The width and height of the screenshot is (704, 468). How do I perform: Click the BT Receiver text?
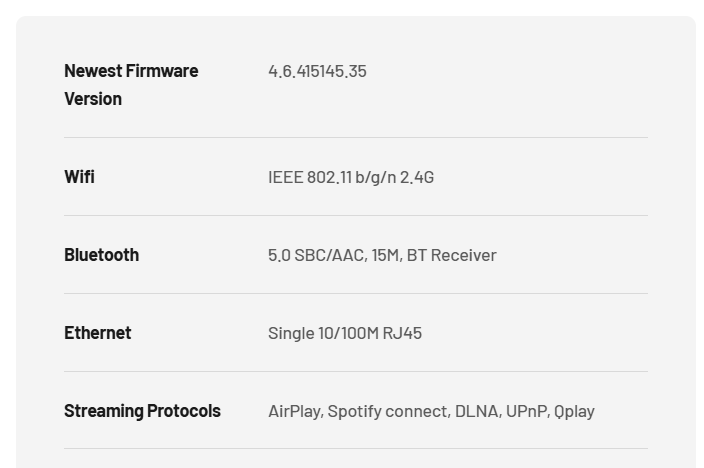tap(452, 255)
